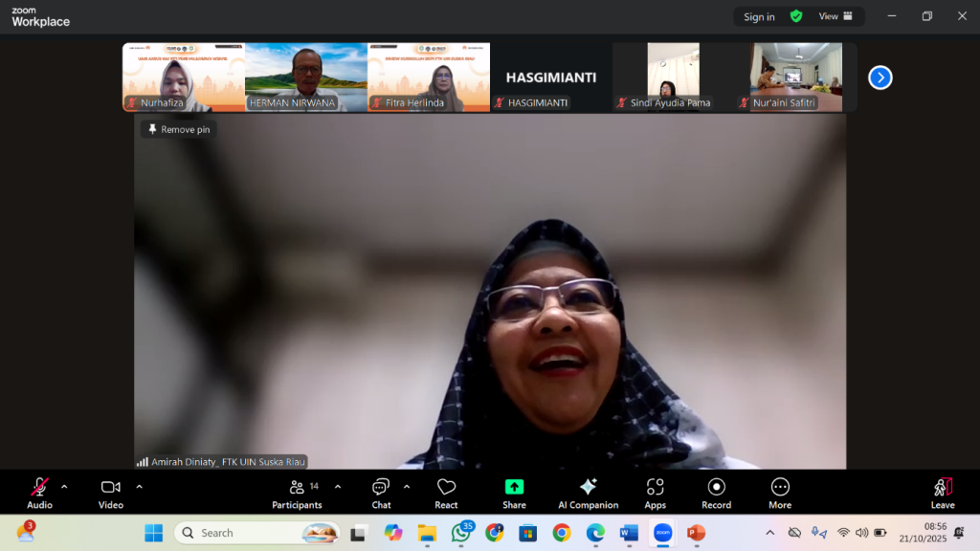This screenshot has width=980, height=551.
Task: Expand audio options arrow beside Audio
Action: coord(64,487)
